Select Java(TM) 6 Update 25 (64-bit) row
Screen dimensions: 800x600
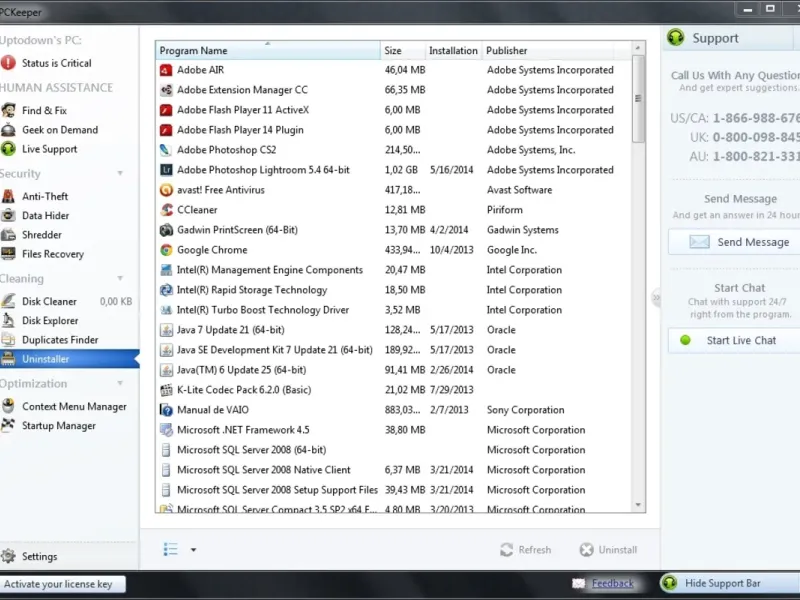pos(393,370)
